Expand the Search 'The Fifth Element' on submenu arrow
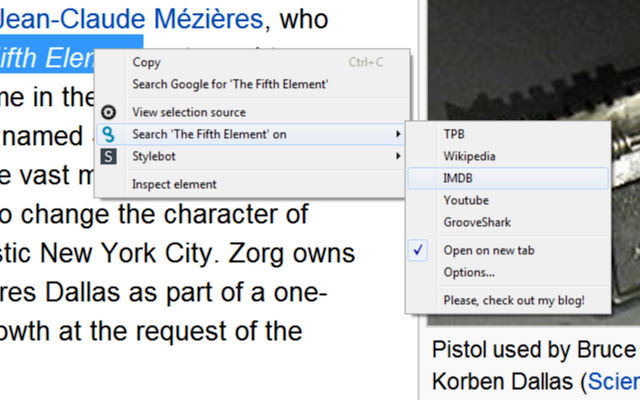 pyautogui.click(x=398, y=134)
